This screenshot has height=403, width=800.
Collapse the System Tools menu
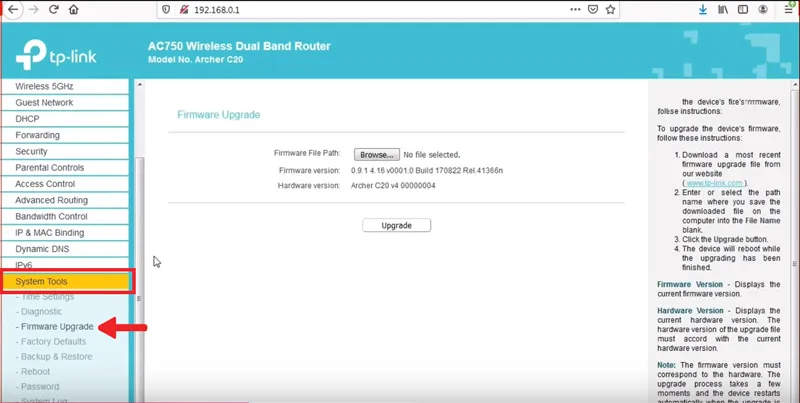66,282
